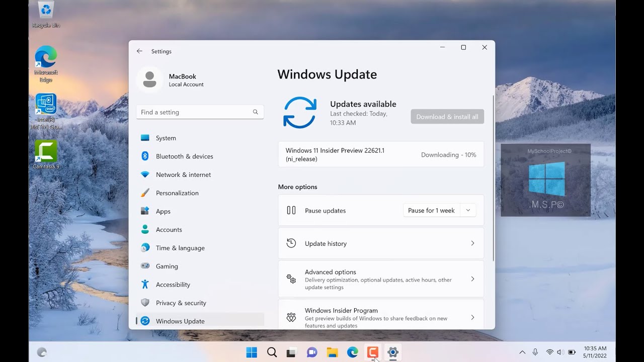Click the Bluetooth & devices icon
644x362 pixels.
click(x=145, y=156)
